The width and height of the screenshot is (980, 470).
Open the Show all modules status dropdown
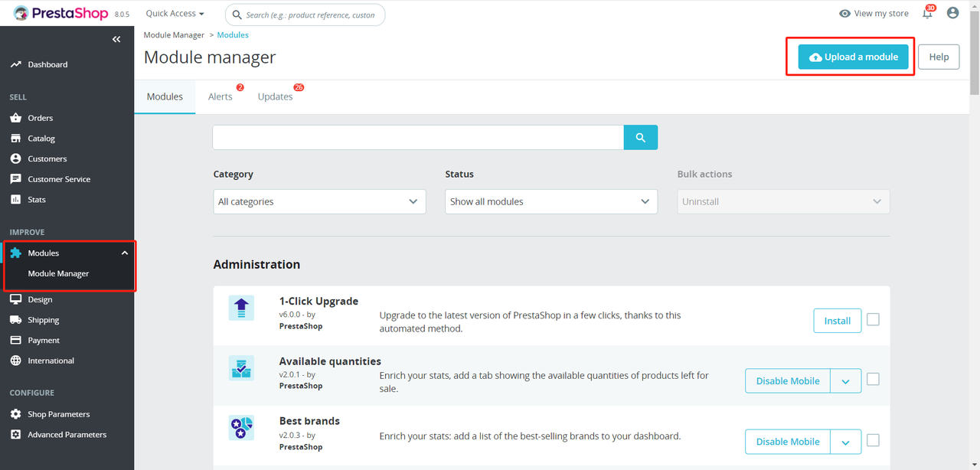tap(551, 201)
